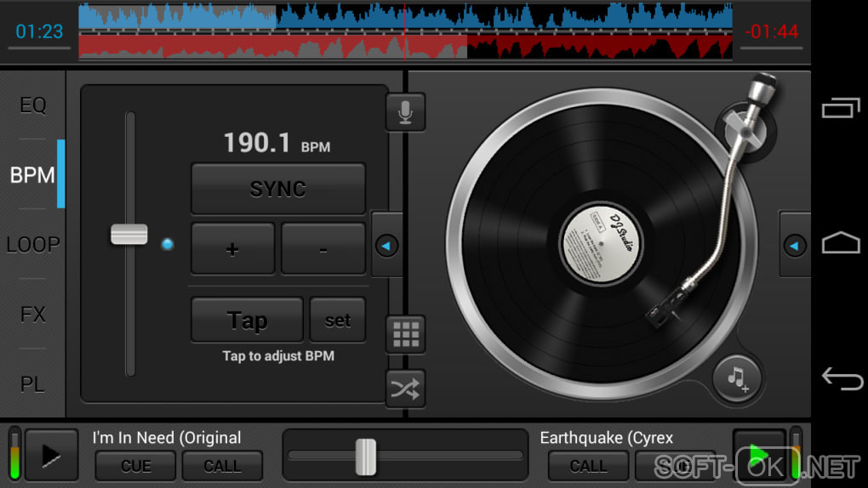Play the left deck track
Viewport: 868px width, 488px height.
51,456
